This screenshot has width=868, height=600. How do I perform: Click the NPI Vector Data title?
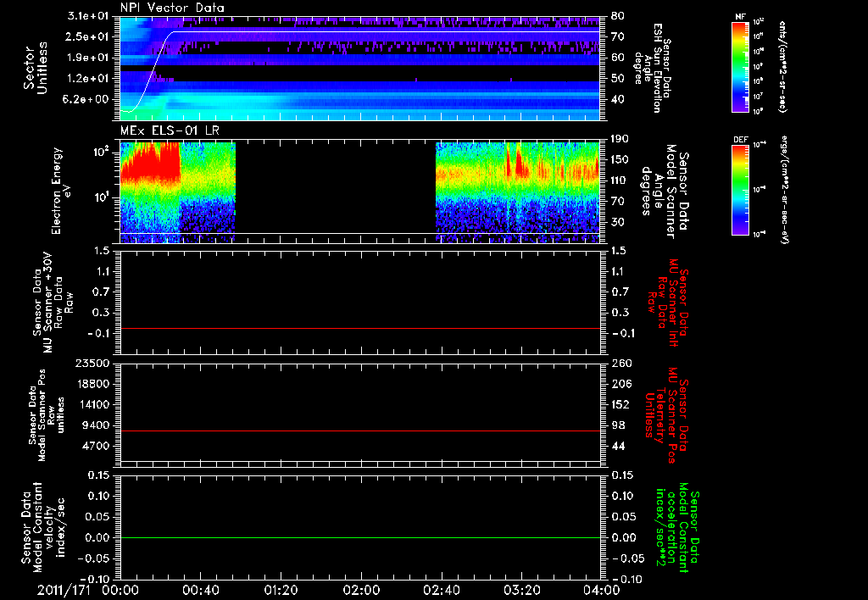(172, 8)
